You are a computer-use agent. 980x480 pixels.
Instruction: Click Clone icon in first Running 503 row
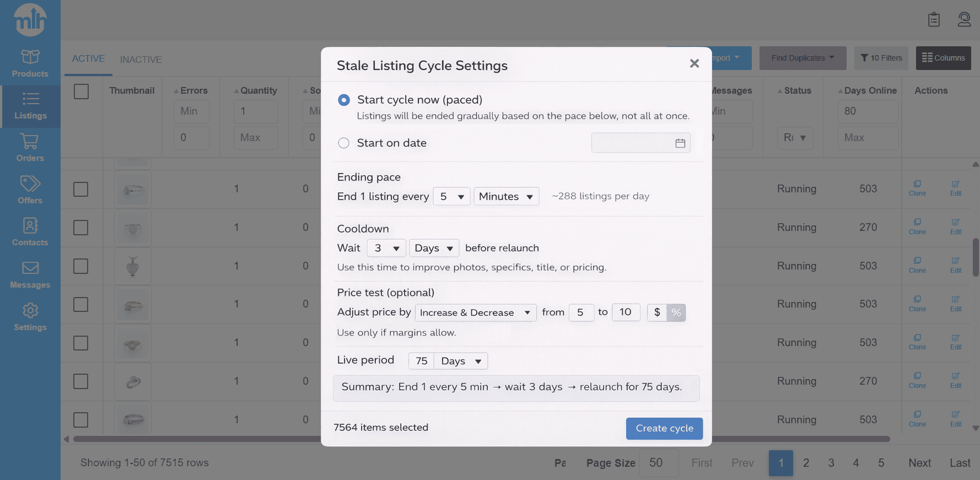pyautogui.click(x=917, y=188)
